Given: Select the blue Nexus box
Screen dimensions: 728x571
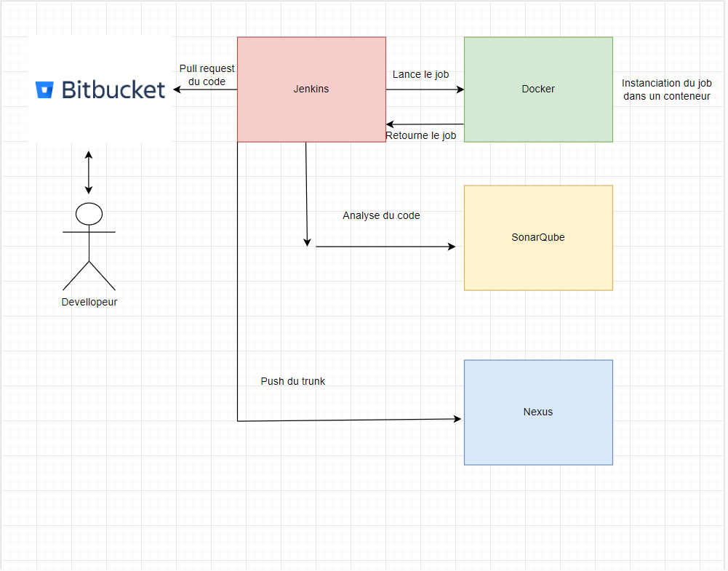Looking at the screenshot, I should (538, 412).
